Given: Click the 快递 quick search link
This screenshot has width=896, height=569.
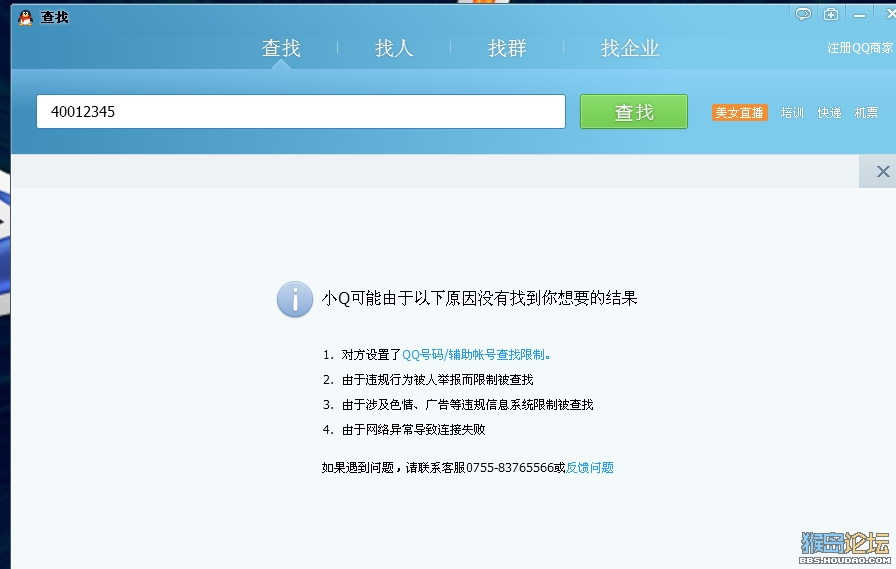Looking at the screenshot, I should point(829,113).
